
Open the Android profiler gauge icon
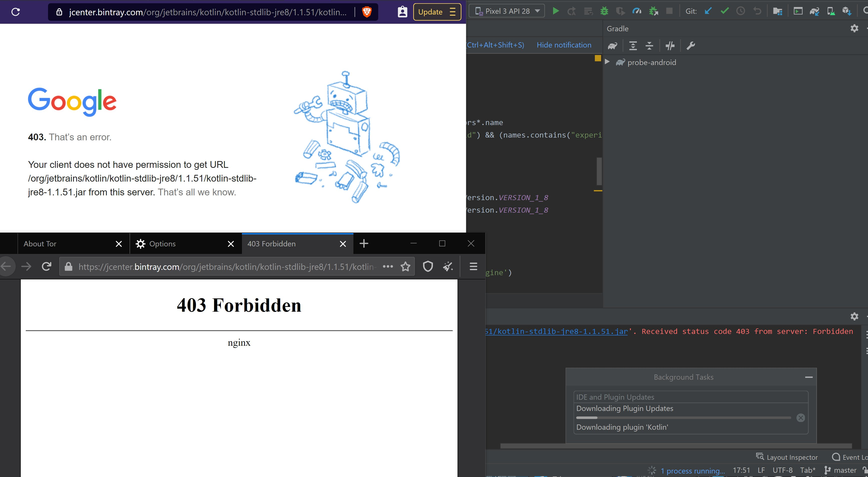637,11
